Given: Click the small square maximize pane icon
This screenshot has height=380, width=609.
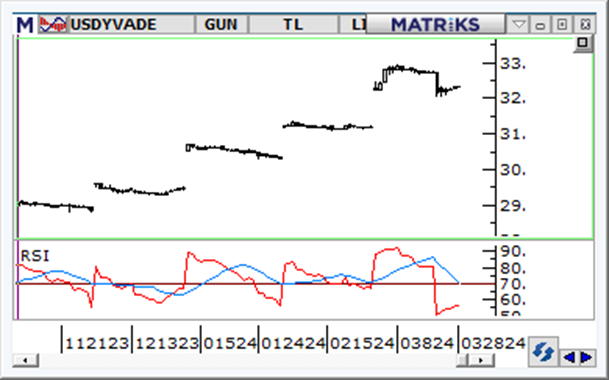Looking at the screenshot, I should [x=583, y=43].
